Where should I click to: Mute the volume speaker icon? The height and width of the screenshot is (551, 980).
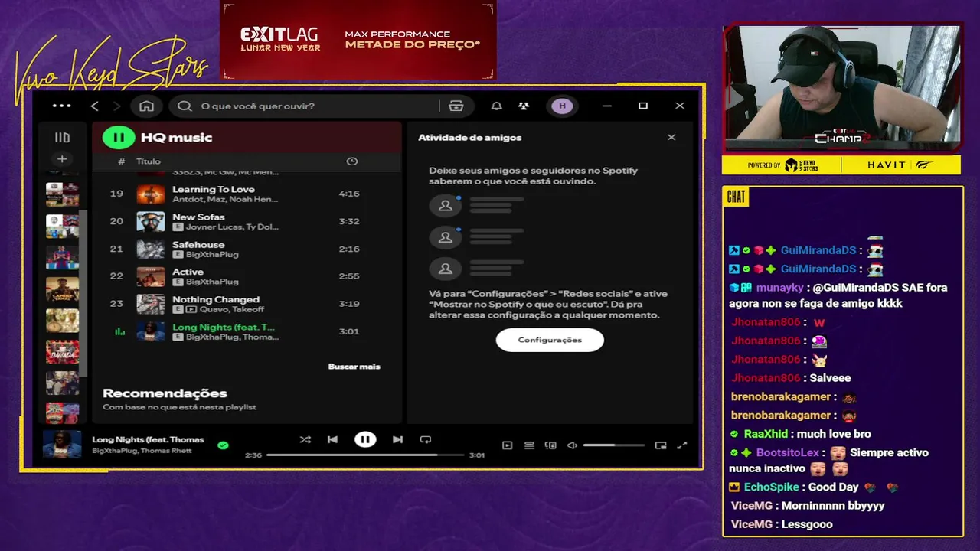571,445
